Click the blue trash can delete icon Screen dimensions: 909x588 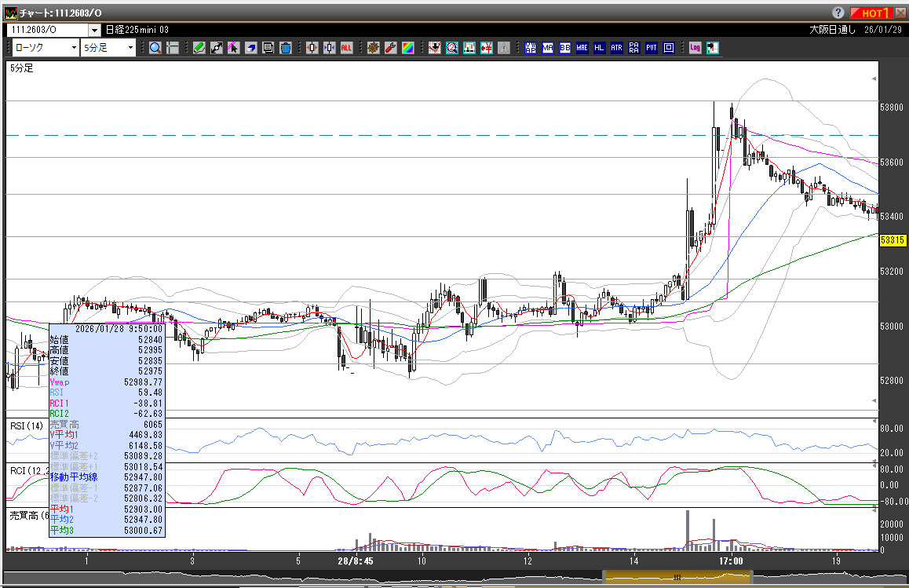tap(285, 48)
